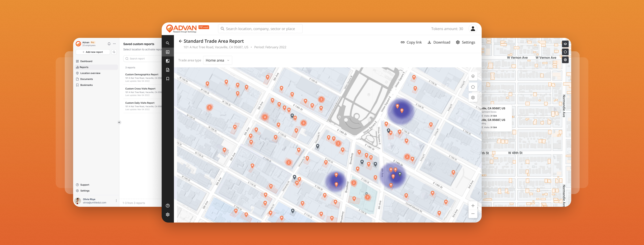Zoom out with the minus button
Image resolution: width=644 pixels, height=245 pixels.
tap(473, 214)
